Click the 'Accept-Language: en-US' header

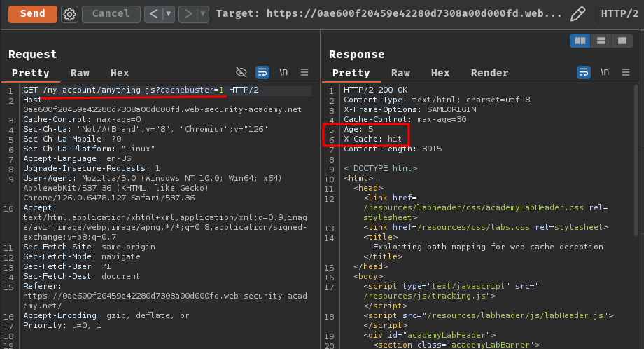pos(77,158)
